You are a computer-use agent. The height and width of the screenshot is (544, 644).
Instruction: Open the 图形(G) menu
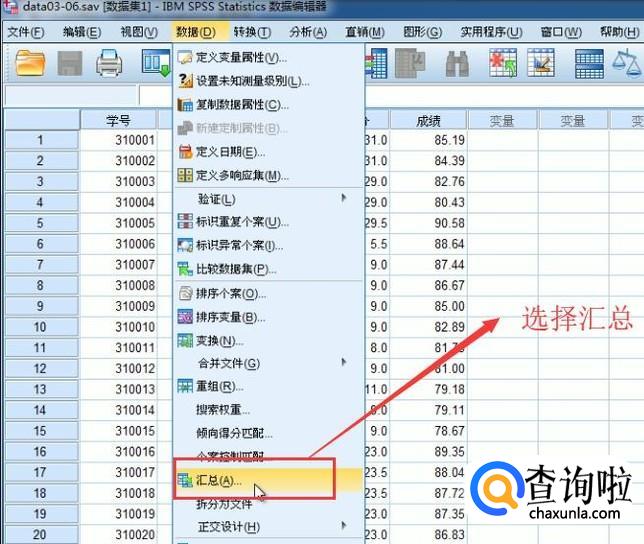point(423,32)
